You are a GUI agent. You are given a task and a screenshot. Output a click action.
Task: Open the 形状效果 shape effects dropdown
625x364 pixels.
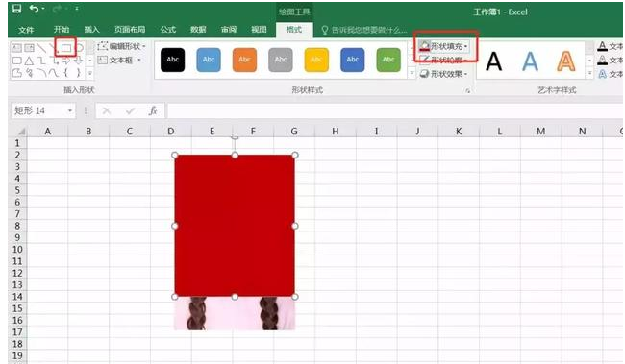click(443, 74)
